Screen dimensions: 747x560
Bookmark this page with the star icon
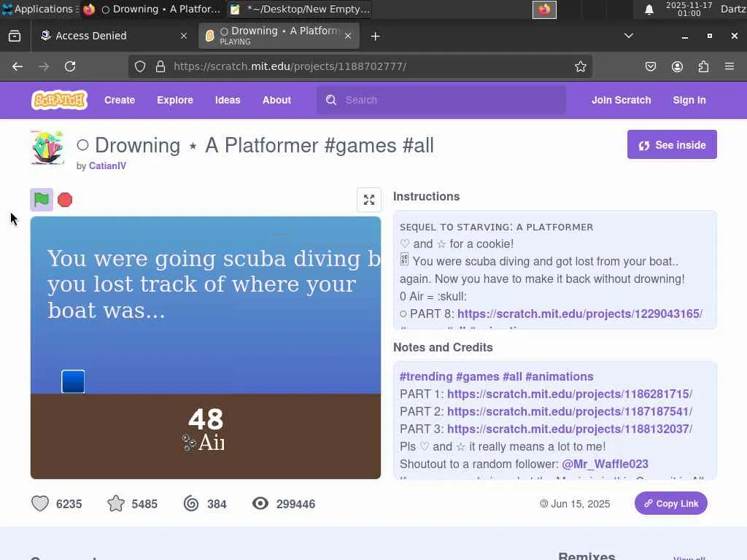point(580,66)
